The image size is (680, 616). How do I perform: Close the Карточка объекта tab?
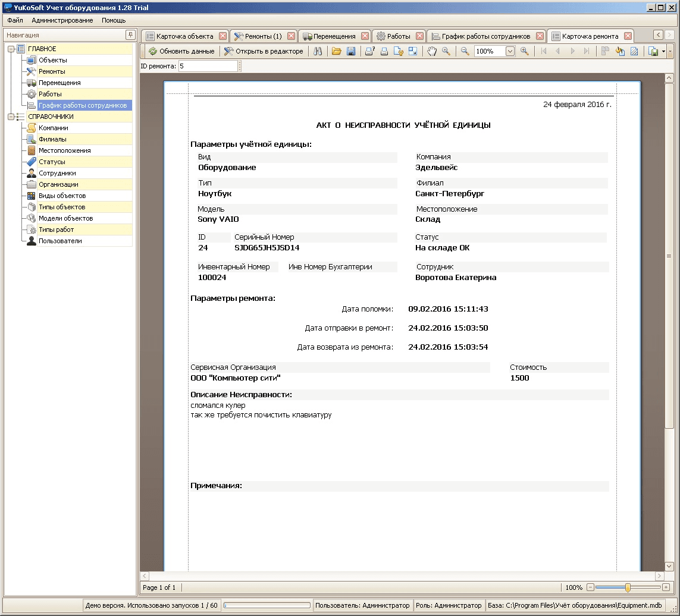coord(223,36)
